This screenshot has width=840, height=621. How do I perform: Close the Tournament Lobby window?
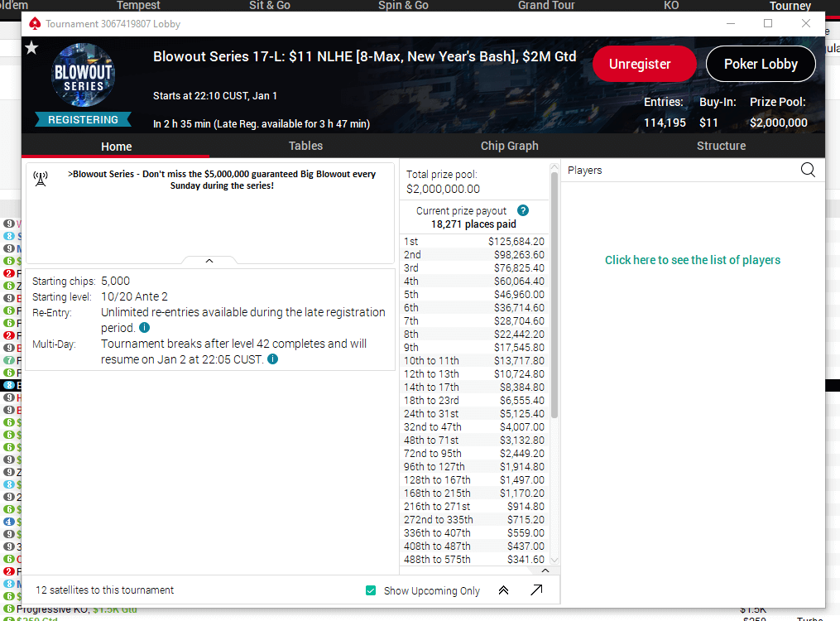(x=806, y=23)
